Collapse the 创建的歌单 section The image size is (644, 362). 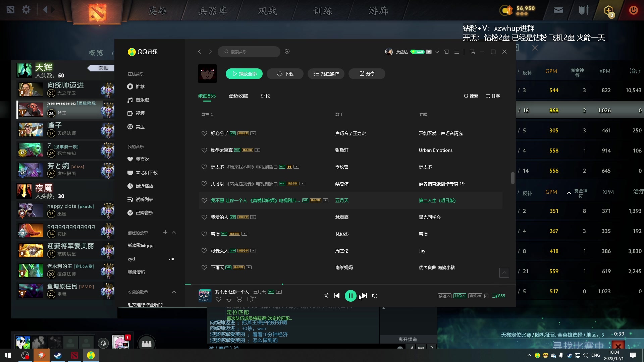pos(174,232)
